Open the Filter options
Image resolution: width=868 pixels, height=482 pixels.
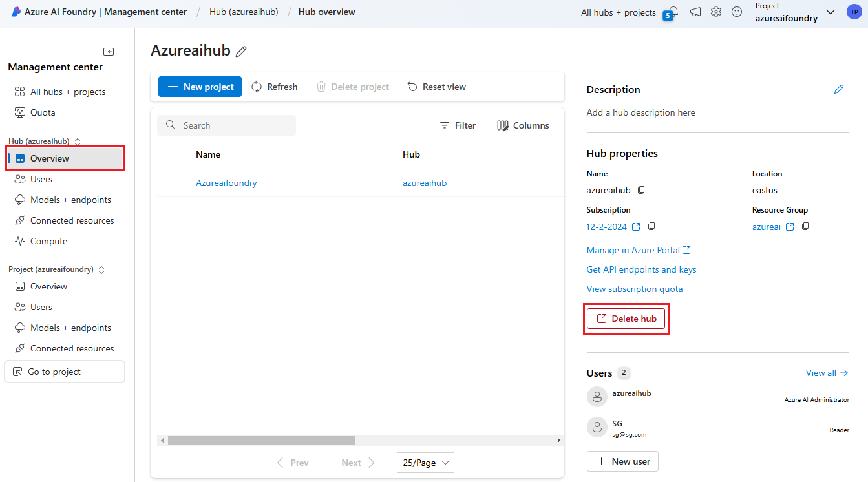click(x=458, y=125)
